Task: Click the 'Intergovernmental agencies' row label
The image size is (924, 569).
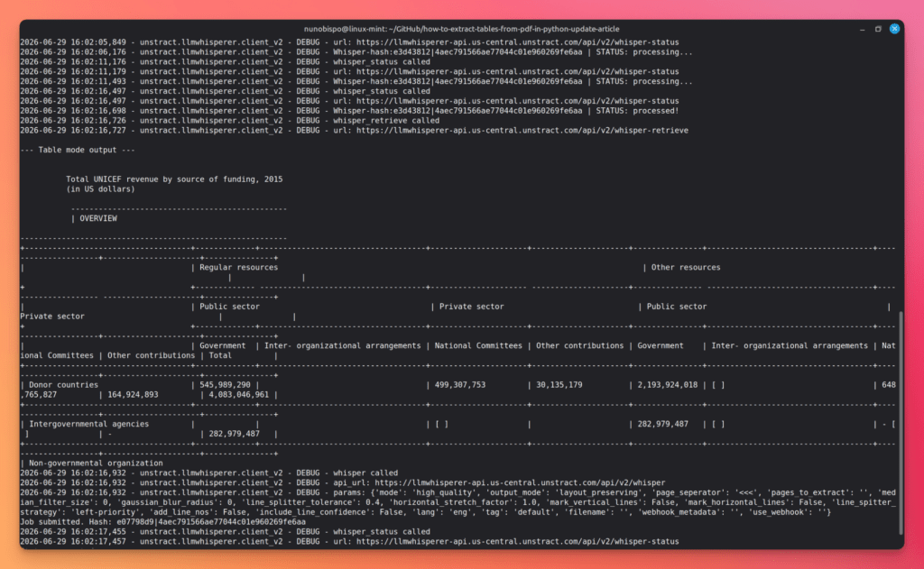Action: click(x=89, y=424)
